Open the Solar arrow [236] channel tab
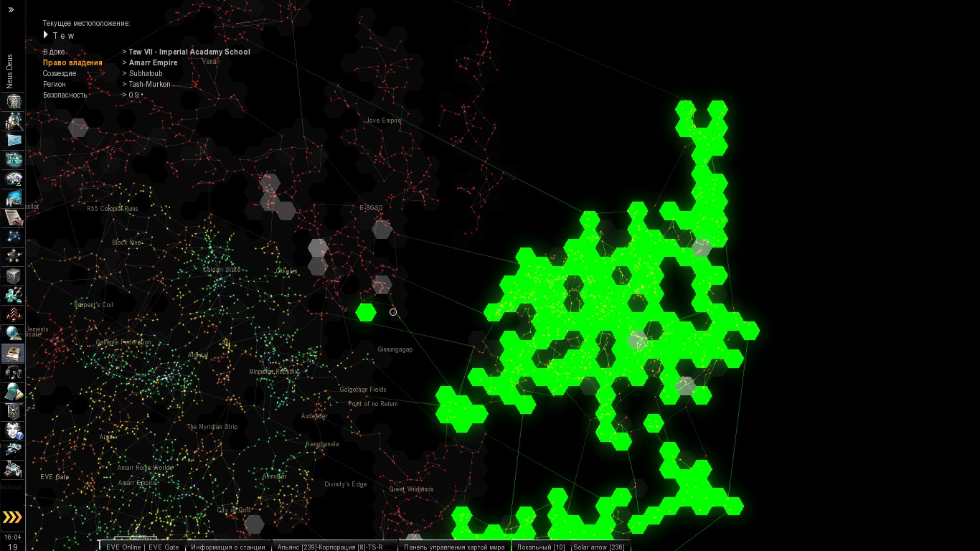This screenshot has height=551, width=980. pyautogui.click(x=599, y=547)
